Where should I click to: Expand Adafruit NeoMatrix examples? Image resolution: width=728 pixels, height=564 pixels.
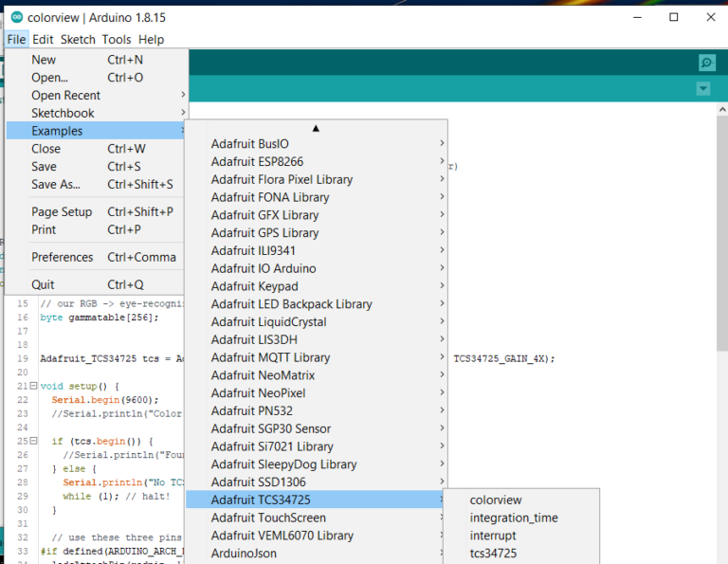(x=317, y=375)
